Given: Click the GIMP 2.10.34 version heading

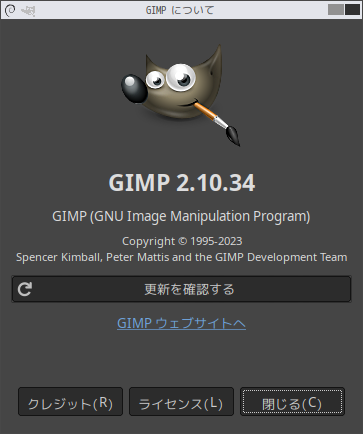Looking at the screenshot, I should click(x=182, y=182).
